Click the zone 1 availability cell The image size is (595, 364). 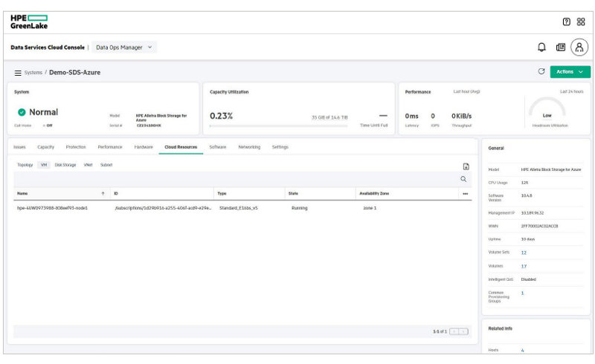pyautogui.click(x=370, y=208)
